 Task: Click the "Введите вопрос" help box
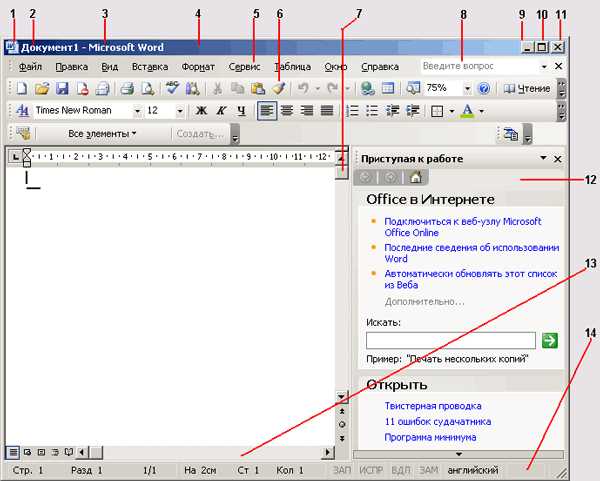[479, 66]
